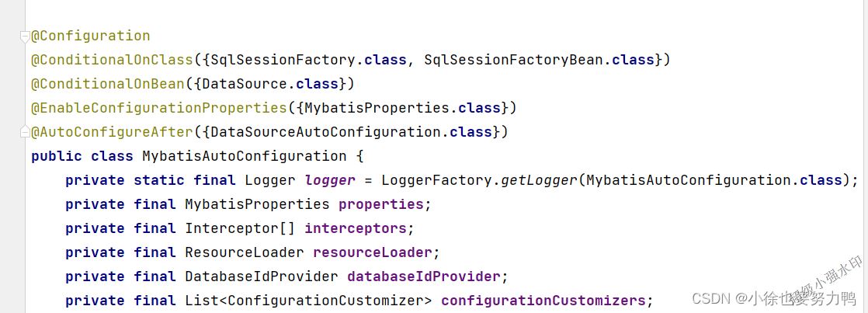Click the italic logger field name
This screenshot has height=313, width=868.
(330, 180)
